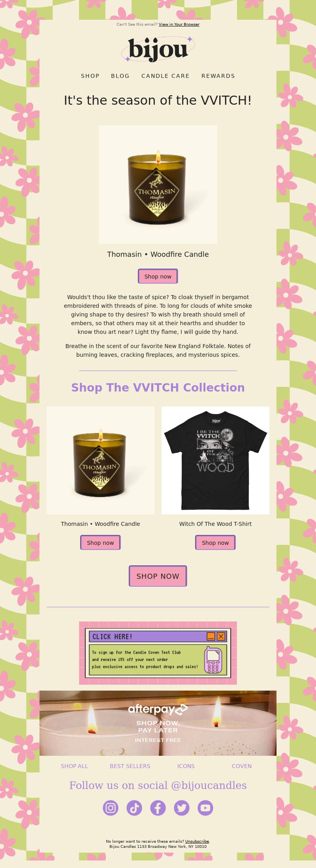
Task: Click the X box in Click Here banner
Action: (x=221, y=636)
